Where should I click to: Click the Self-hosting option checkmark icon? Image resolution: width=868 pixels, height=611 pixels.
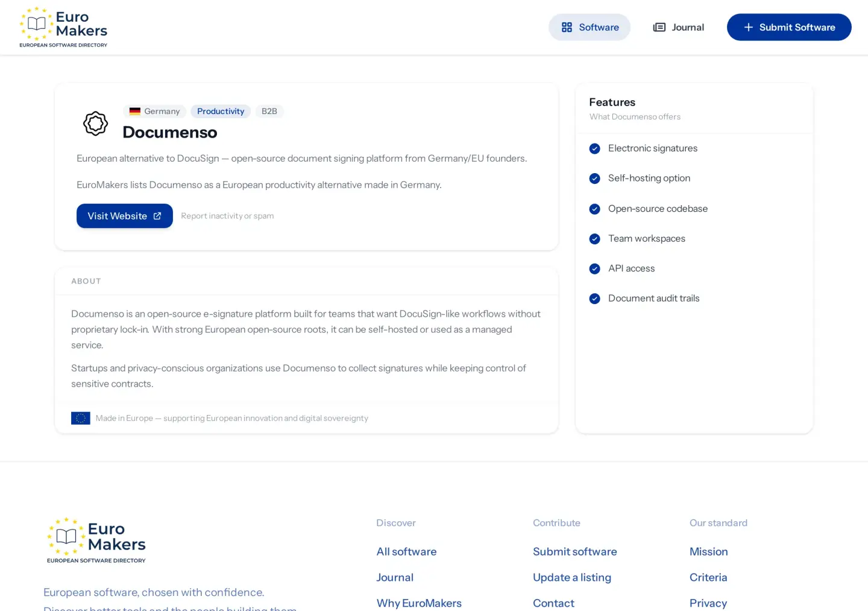click(594, 179)
